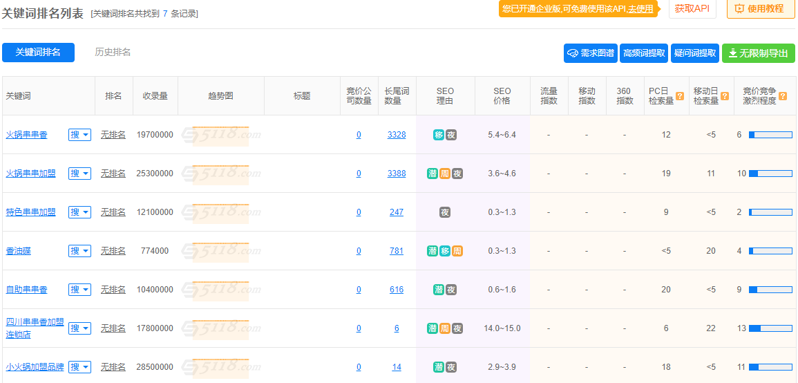Open the 搜 dropdown for 火锅串串加盟
798x383 pixels.
pos(80,173)
